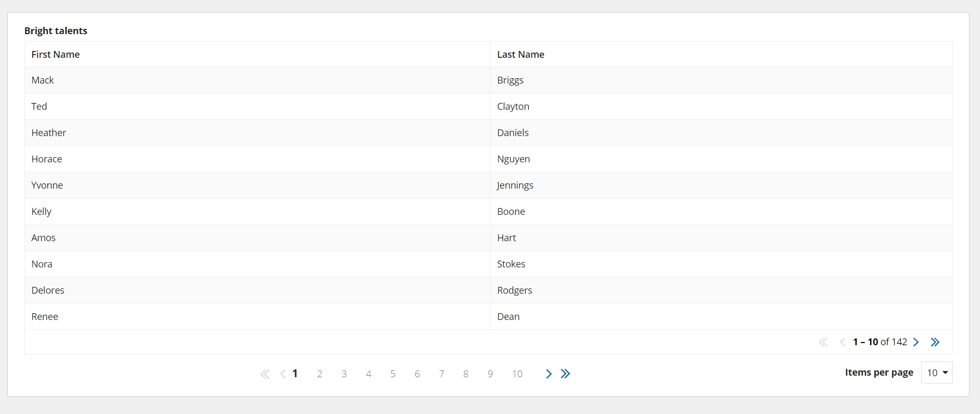Go to page 5
Image resolution: width=980 pixels, height=414 pixels.
click(393, 374)
